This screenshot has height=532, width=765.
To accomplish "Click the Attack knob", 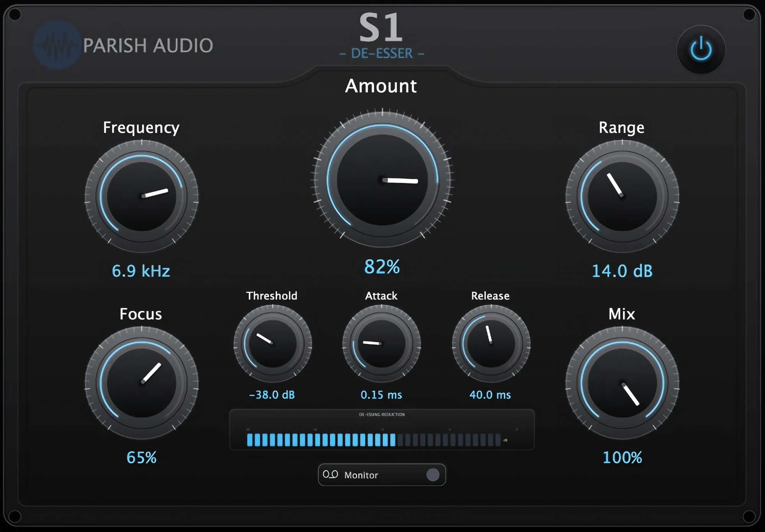I will point(382,344).
